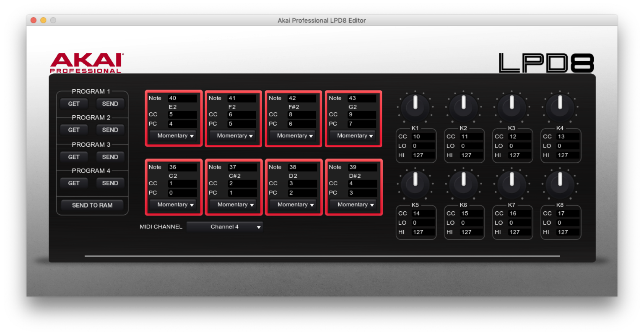This screenshot has height=335, width=644.
Task: Click the PC field on the D2 pad
Action: [302, 193]
